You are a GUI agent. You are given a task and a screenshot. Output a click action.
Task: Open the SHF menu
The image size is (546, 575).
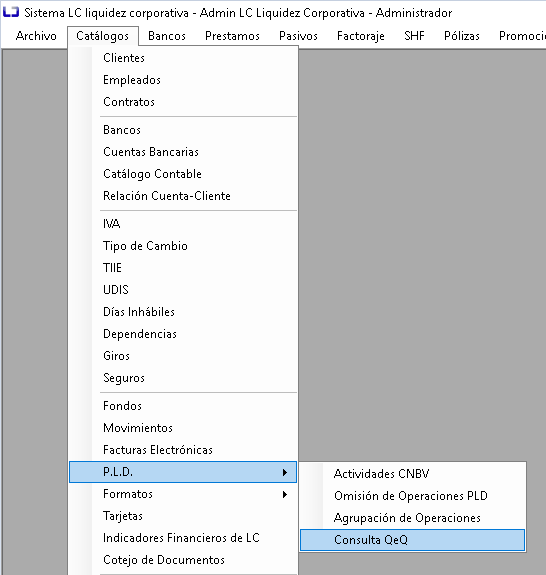pyautogui.click(x=414, y=36)
